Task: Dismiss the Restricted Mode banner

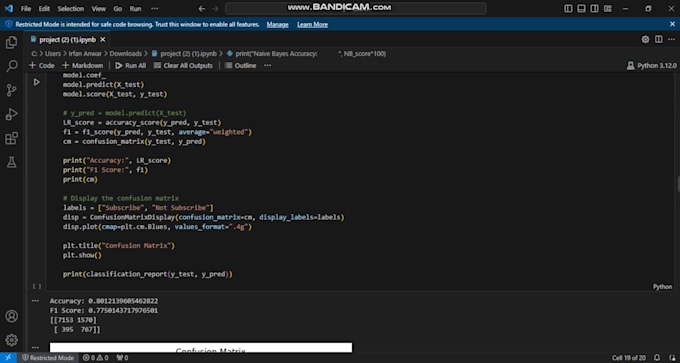Action: (x=673, y=24)
